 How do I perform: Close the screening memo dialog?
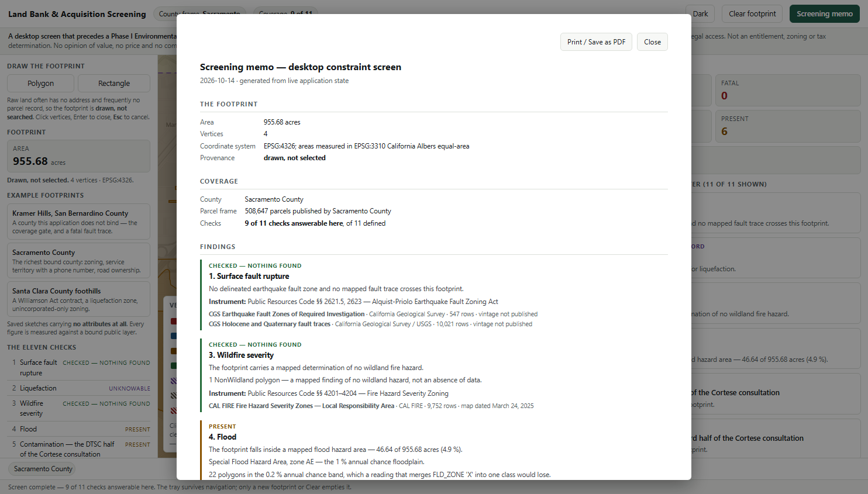pos(652,42)
